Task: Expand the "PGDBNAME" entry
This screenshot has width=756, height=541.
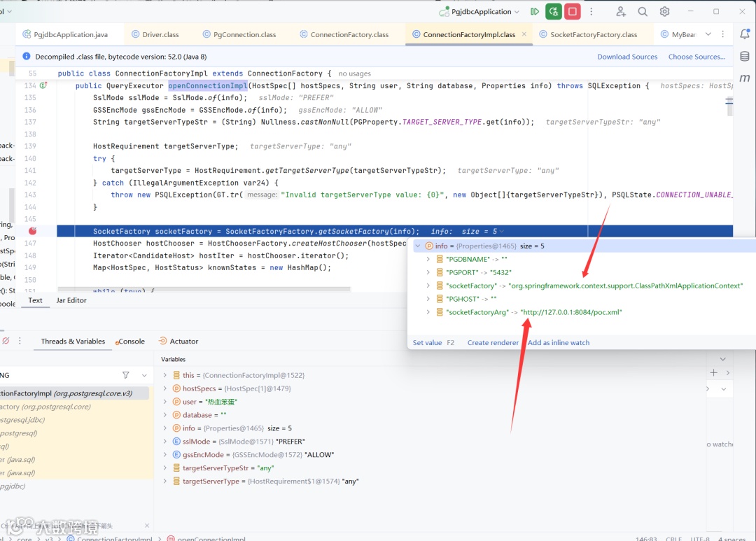Action: pos(428,259)
